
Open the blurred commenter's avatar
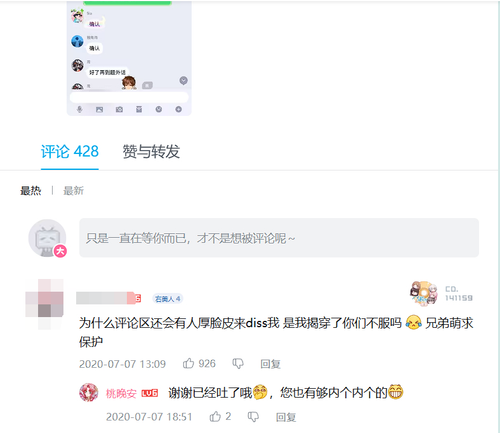[x=44, y=304]
